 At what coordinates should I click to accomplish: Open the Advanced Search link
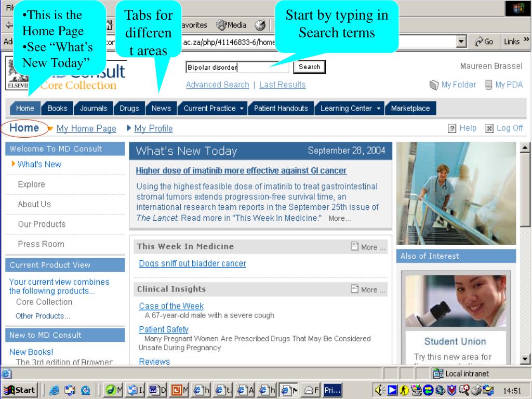[218, 85]
